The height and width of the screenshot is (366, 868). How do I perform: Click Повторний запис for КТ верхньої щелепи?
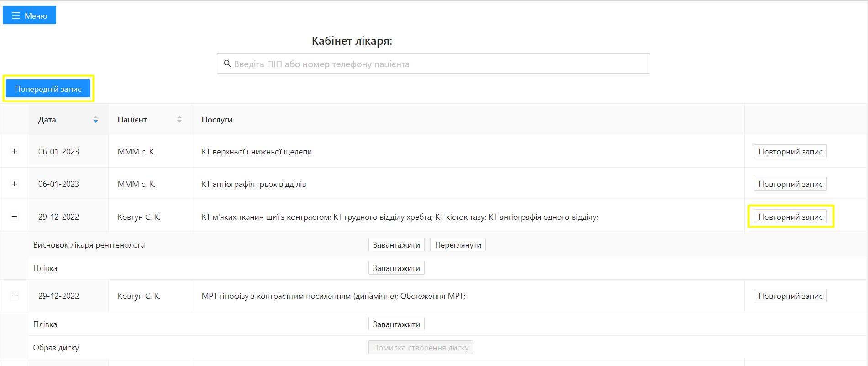click(x=790, y=152)
